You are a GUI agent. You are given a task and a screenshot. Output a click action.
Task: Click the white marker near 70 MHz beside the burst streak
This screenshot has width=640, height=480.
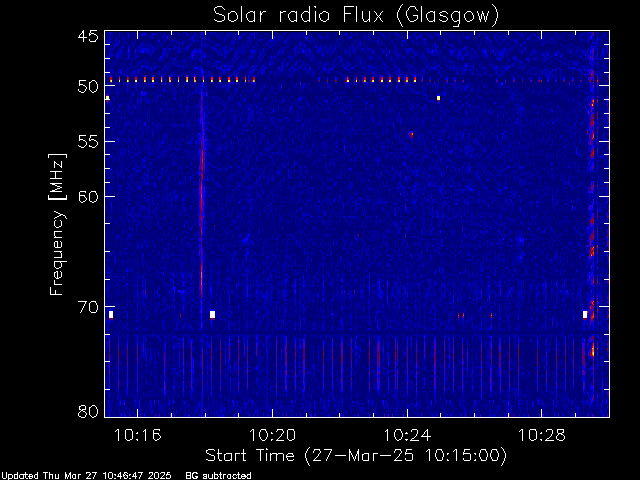(212, 314)
